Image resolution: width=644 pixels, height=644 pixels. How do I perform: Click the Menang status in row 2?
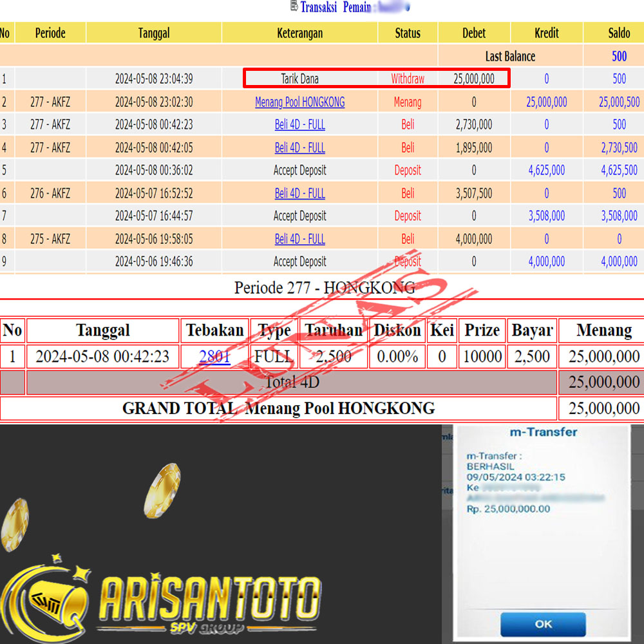tap(408, 102)
